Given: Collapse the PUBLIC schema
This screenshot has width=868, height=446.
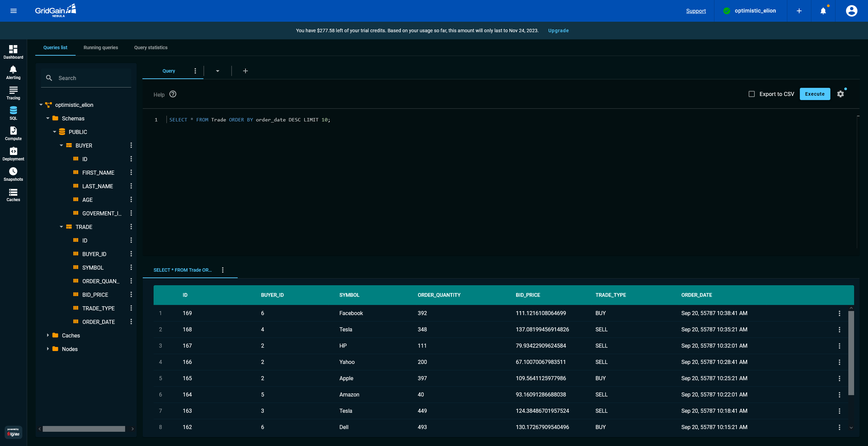Looking at the screenshot, I should coord(55,132).
